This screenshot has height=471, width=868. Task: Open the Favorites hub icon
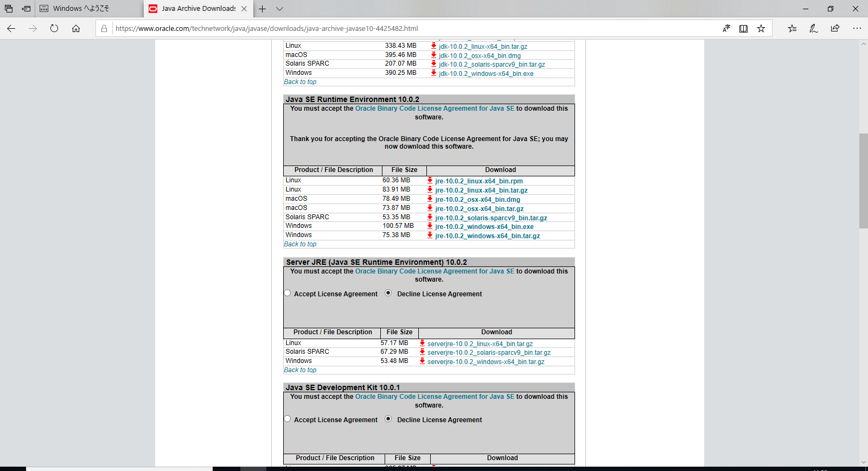[x=792, y=28]
